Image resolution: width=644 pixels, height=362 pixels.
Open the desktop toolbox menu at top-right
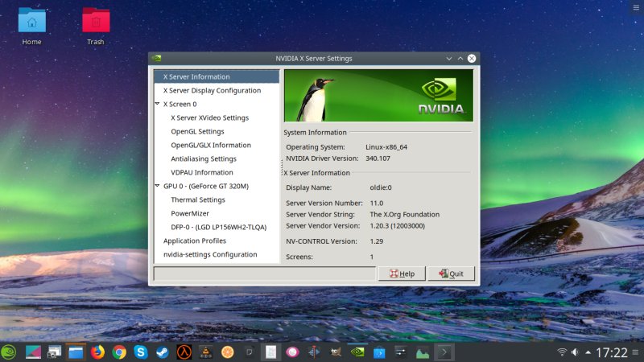(636, 7)
